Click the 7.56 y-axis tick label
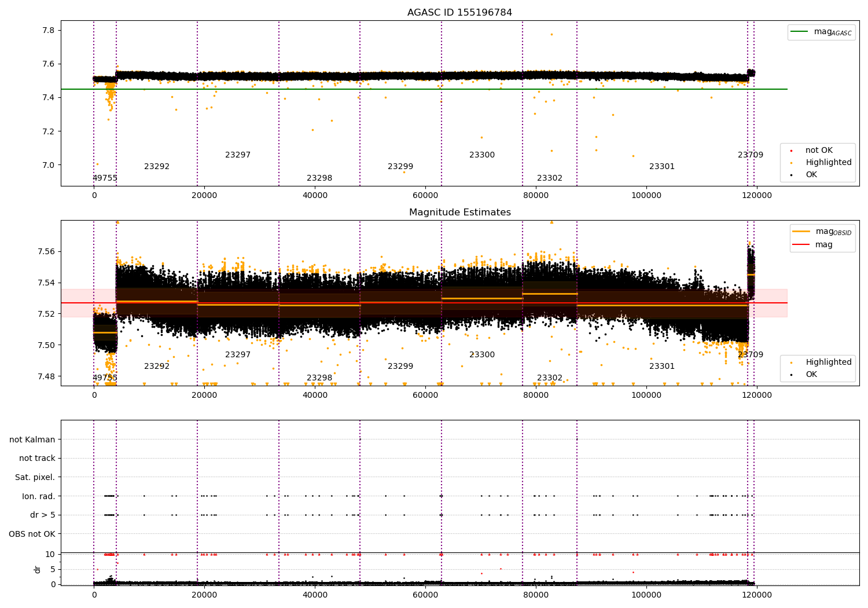This screenshot has width=868, height=608. pos(47,252)
